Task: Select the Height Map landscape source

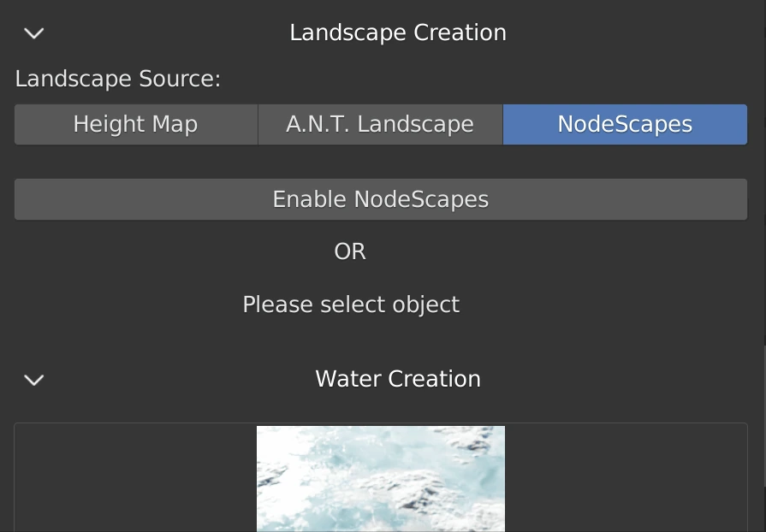Action: click(135, 125)
